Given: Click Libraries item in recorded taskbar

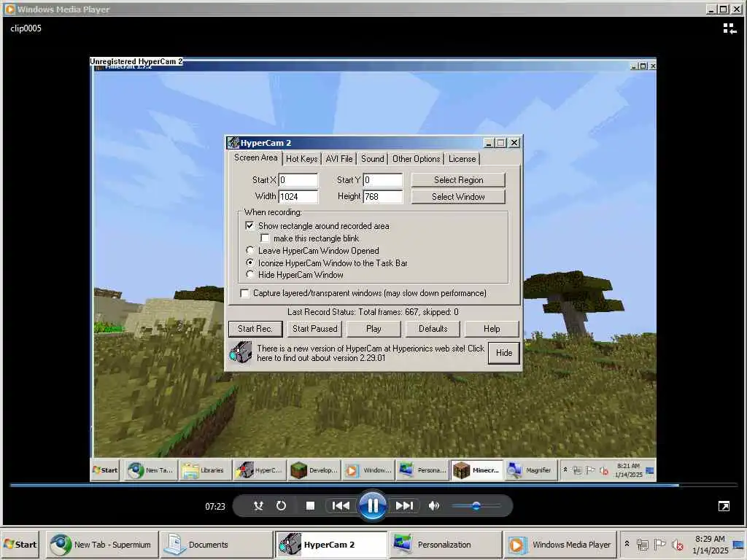Looking at the screenshot, I should pyautogui.click(x=205, y=470).
